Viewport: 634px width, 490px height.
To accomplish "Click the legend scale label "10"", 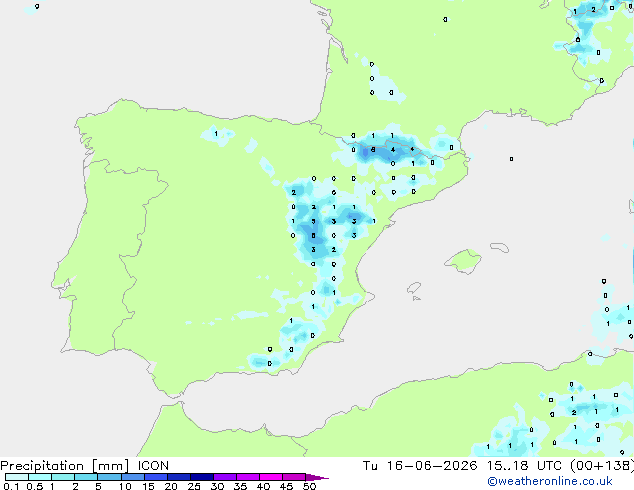I will (125, 486).
